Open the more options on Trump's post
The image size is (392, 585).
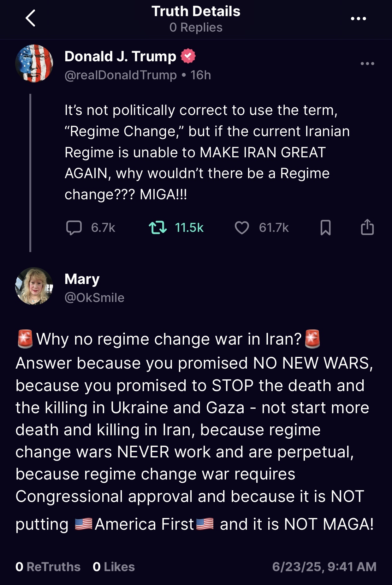click(367, 63)
